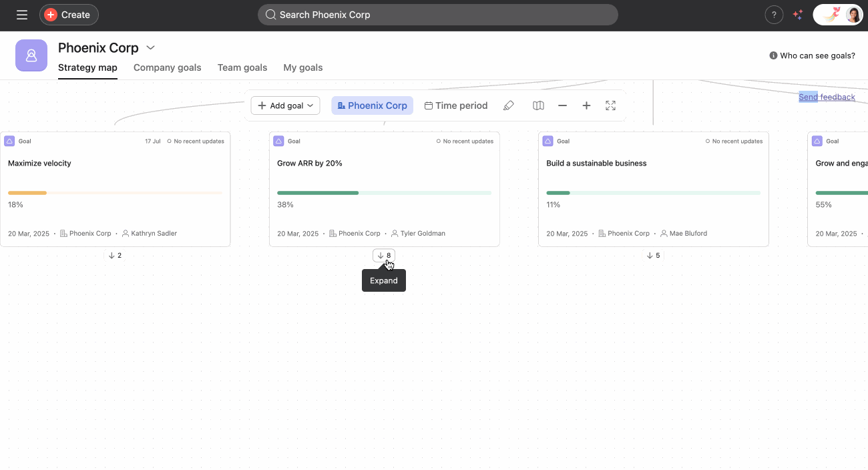The width and height of the screenshot is (868, 470).
Task: Switch to the My goals tab
Action: [302, 67]
